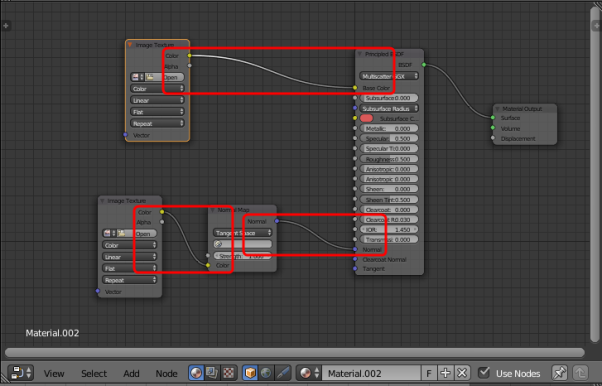The image size is (602, 386).
Task: Click image browse icon in unselected Image Texture node
Action: (109, 234)
